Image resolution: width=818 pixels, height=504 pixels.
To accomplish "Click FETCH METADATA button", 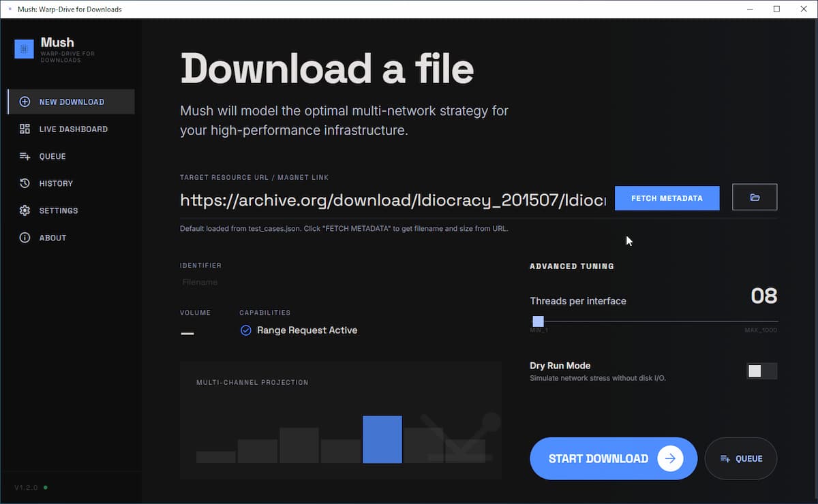I will click(x=667, y=198).
